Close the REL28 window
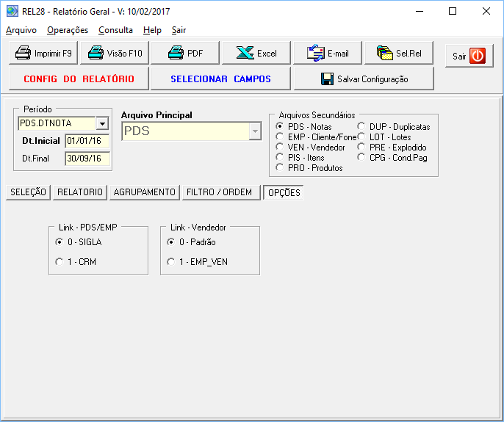 coord(486,11)
